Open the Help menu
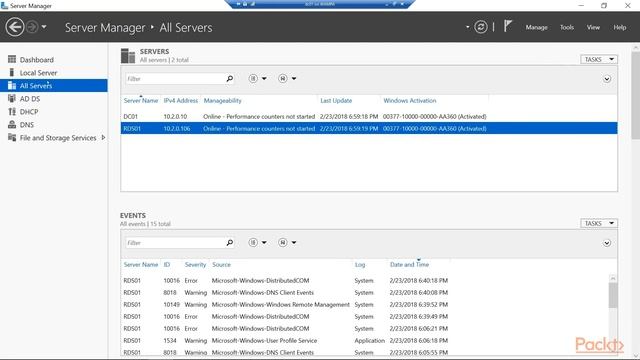The height and width of the screenshot is (360, 640). (x=620, y=27)
